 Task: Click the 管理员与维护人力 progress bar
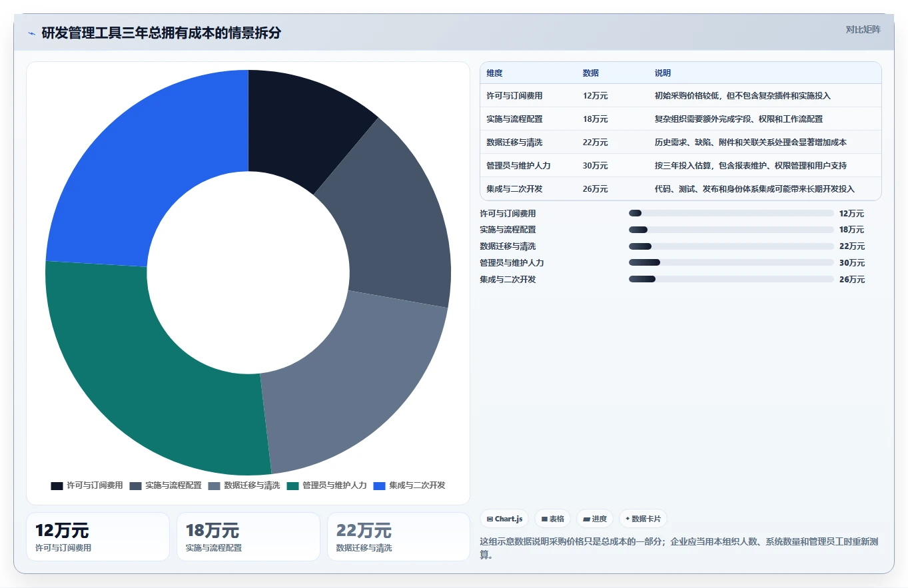pyautogui.click(x=731, y=262)
